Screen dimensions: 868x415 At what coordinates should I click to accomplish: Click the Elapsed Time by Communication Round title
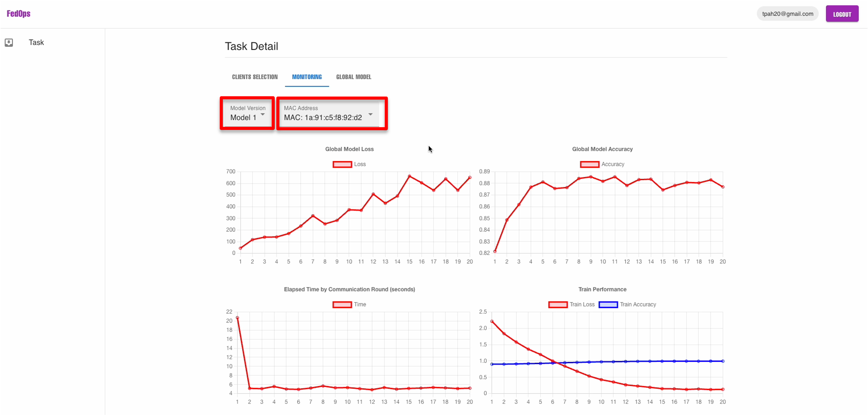tap(349, 289)
